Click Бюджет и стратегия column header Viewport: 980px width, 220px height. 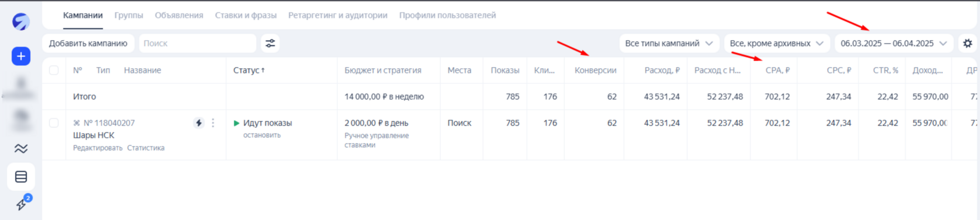383,70
